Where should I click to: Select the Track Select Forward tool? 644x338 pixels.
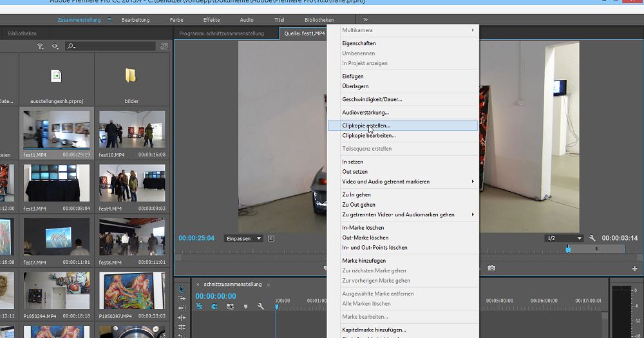pyautogui.click(x=182, y=299)
